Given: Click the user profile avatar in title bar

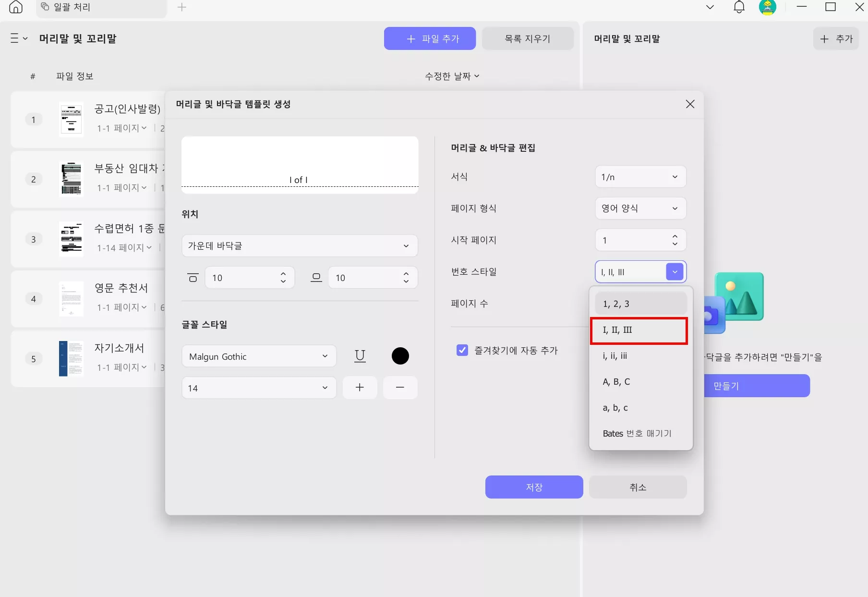Looking at the screenshot, I should (768, 7).
